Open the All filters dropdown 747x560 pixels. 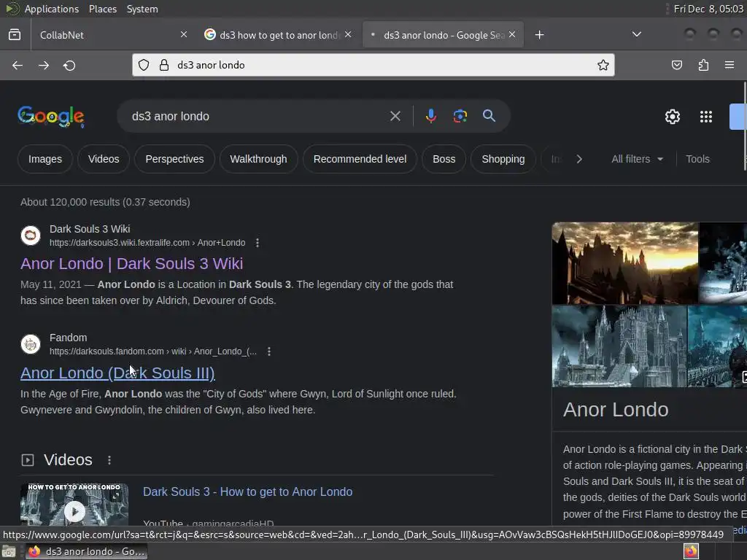(x=637, y=159)
